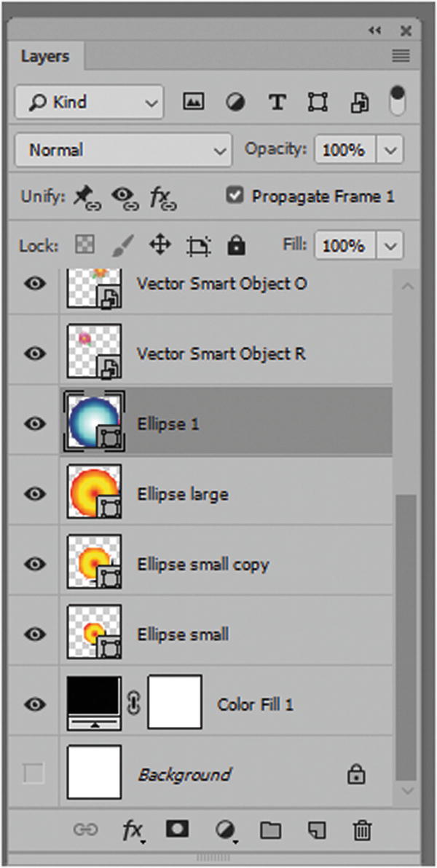This screenshot has height=868, width=437.
Task: Uncheck the Propagate Frame 1 checkbox
Action: [x=235, y=196]
